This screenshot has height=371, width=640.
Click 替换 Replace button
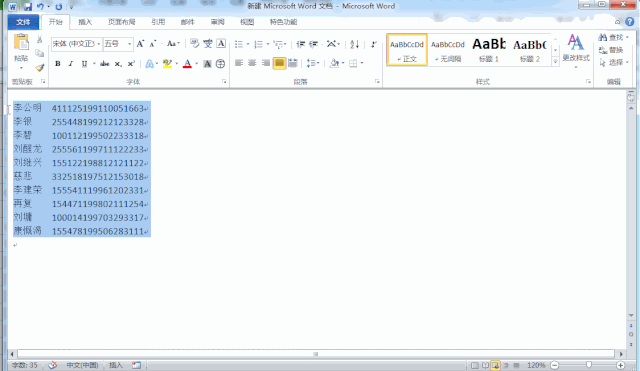[611, 50]
